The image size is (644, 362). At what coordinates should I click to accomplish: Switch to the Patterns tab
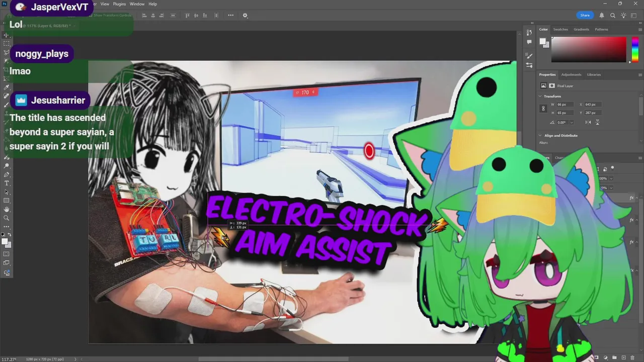[601, 29]
